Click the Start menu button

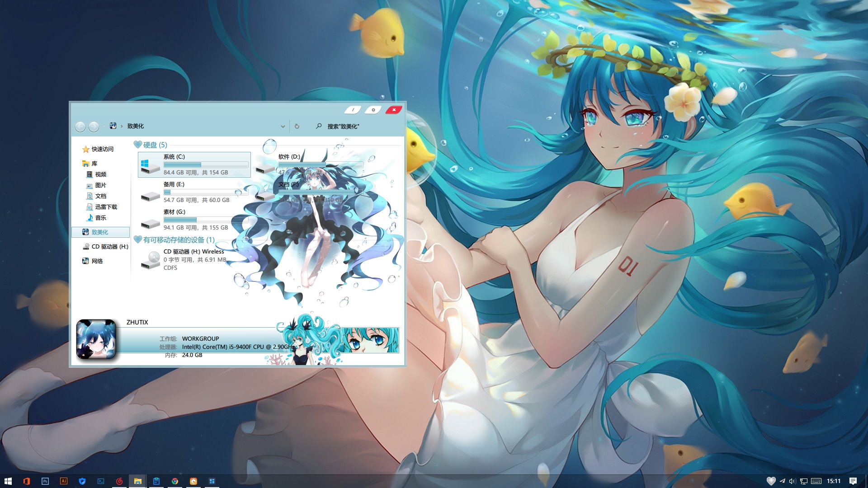click(x=9, y=480)
